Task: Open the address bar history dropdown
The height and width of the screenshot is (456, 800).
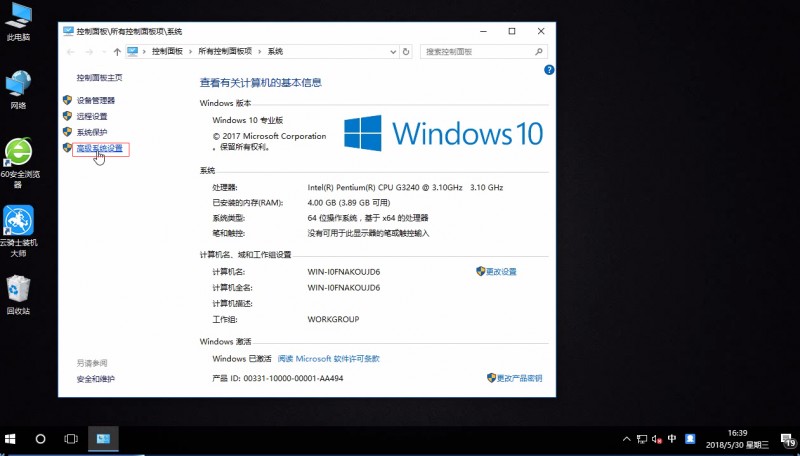Action: 393,52
